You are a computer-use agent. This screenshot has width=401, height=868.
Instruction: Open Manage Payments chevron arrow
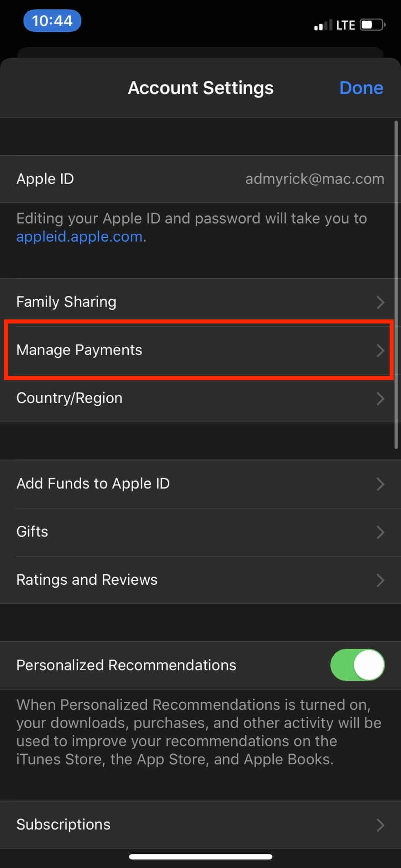[381, 350]
